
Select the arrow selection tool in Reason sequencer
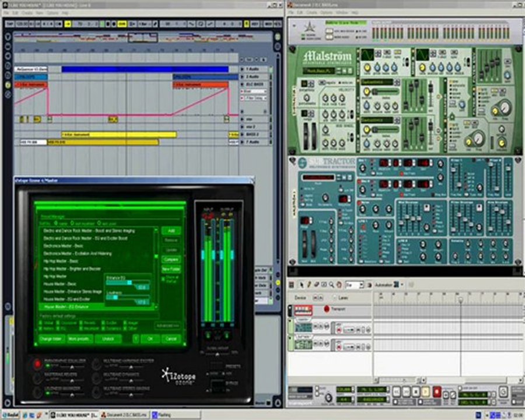pos(301,285)
